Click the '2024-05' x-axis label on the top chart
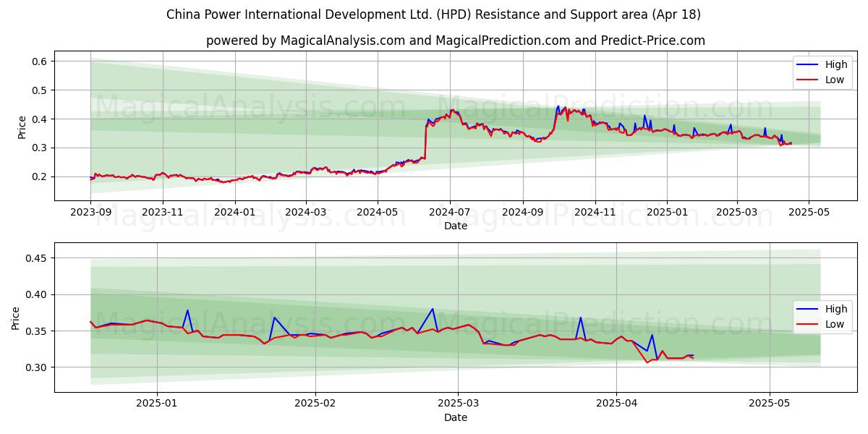 [377, 213]
